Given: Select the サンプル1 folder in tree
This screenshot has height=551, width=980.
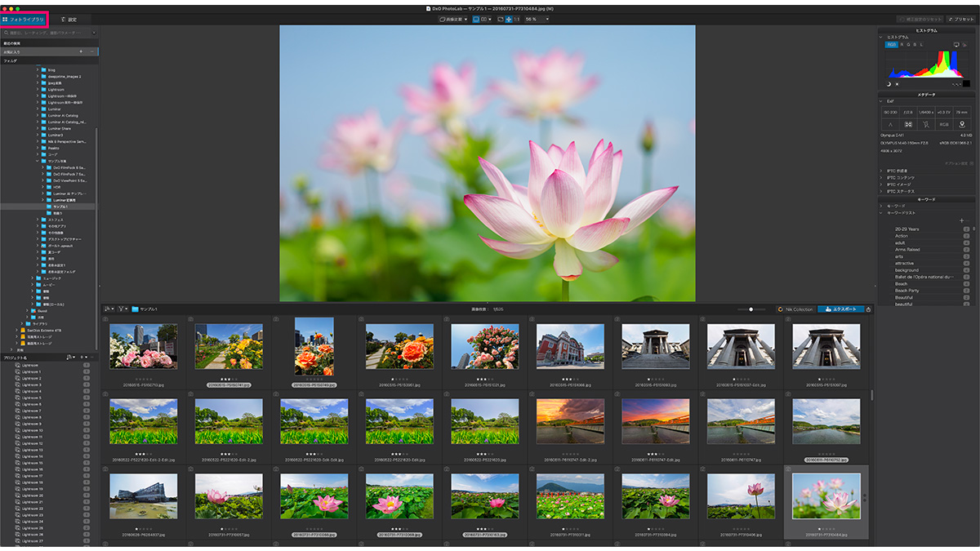Looking at the screenshot, I should point(49,207).
